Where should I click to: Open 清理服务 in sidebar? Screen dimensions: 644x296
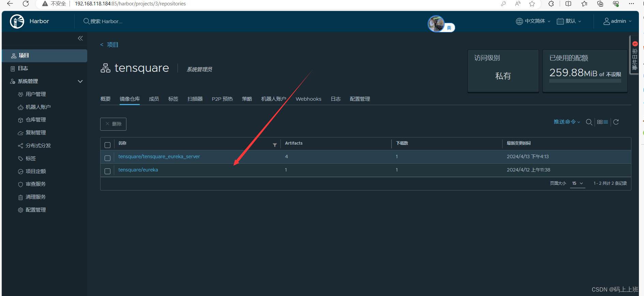tap(36, 197)
